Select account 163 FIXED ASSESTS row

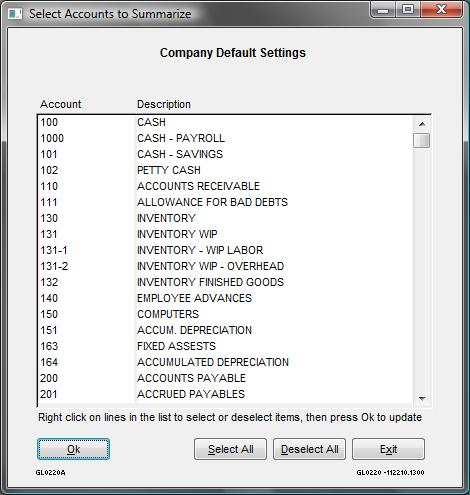coord(225,346)
